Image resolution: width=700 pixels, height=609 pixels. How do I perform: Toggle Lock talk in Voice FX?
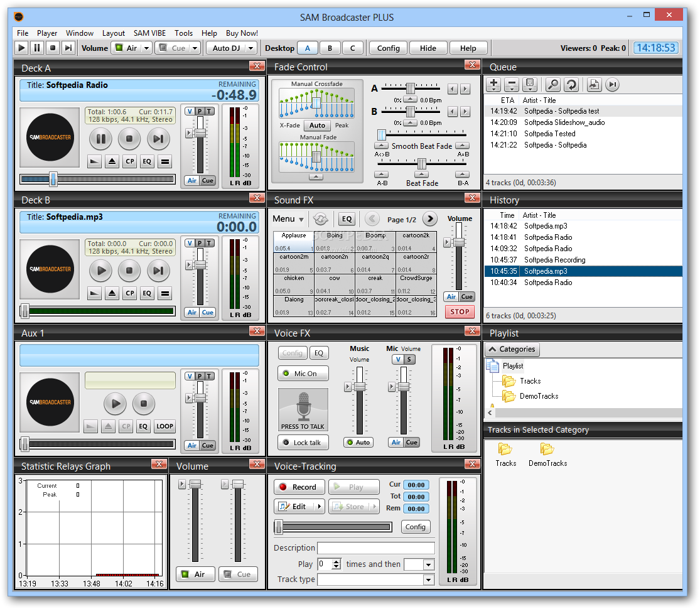point(303,443)
